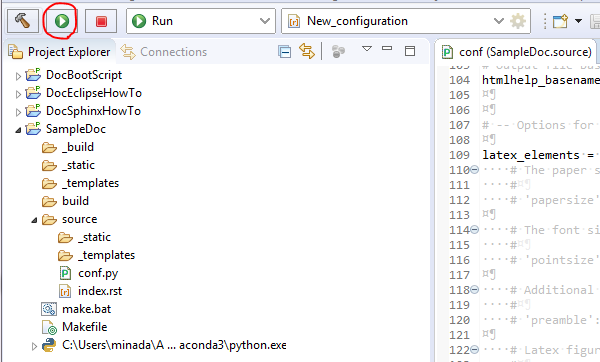Click the latex_elements line in the editor
This screenshot has width=600, height=362.
(x=538, y=155)
